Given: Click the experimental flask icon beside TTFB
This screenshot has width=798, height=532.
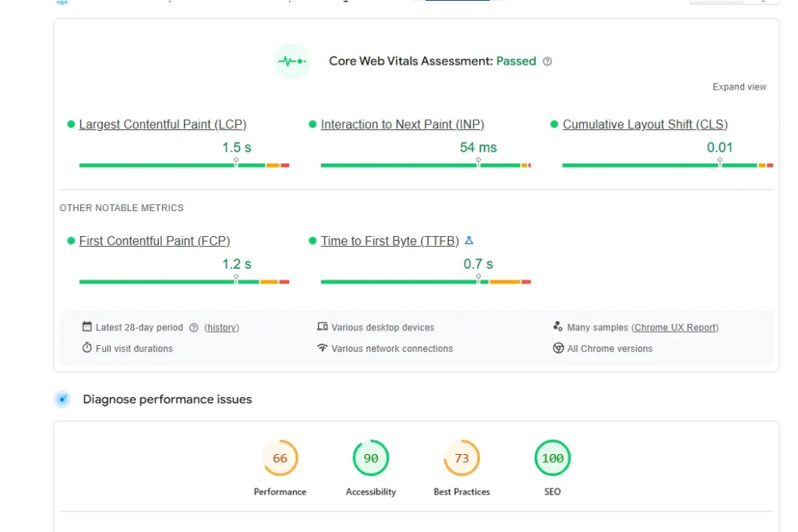Looking at the screenshot, I should click(469, 241).
